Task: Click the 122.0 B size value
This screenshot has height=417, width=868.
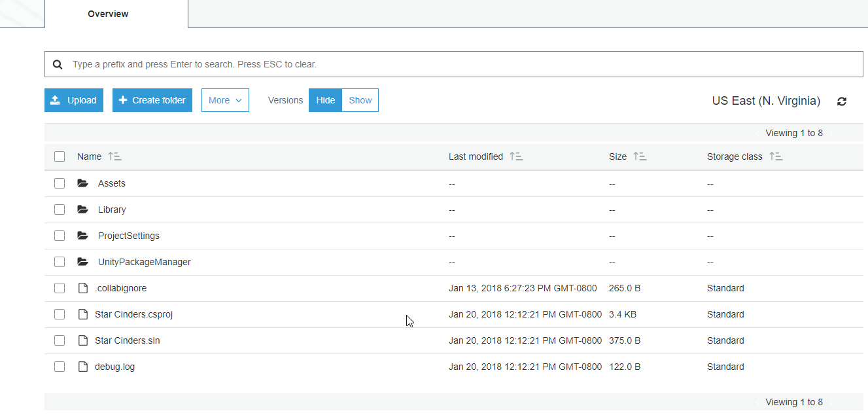Action: 625,367
